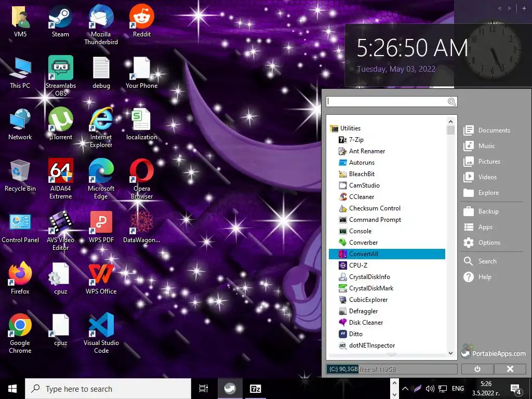532x399 pixels.
Task: Click the magnifier icon in search box
Action: (452, 101)
